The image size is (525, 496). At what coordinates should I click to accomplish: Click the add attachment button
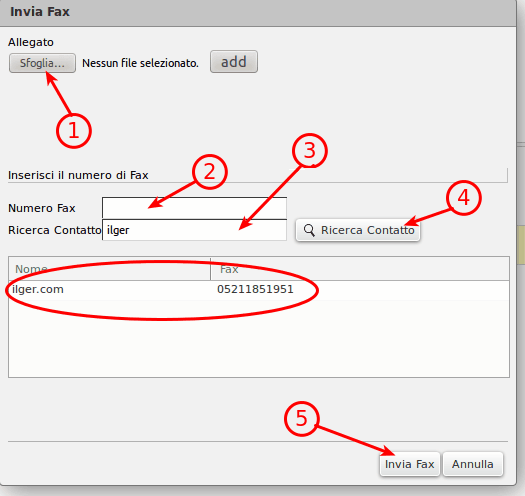click(x=234, y=62)
